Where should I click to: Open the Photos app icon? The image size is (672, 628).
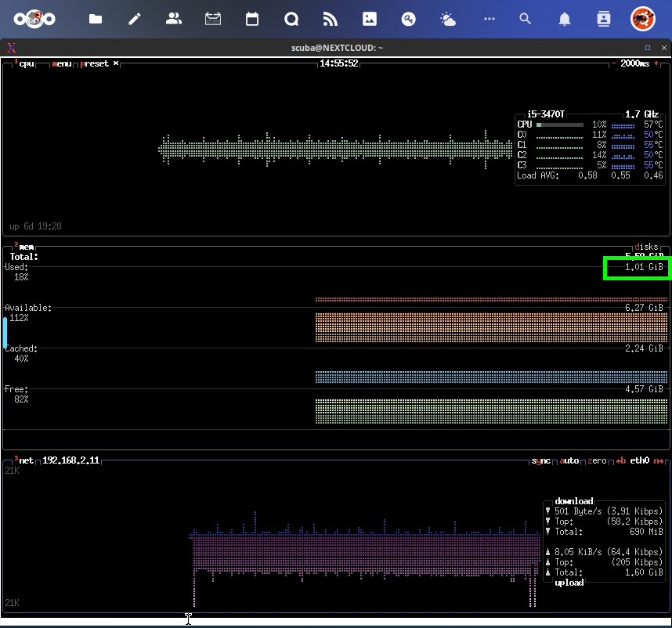coord(369,20)
